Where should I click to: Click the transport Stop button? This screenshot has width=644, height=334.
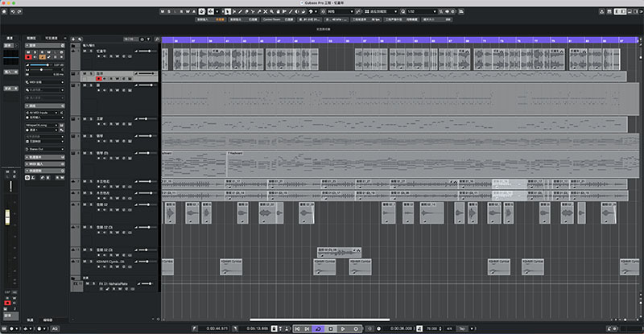(331, 328)
